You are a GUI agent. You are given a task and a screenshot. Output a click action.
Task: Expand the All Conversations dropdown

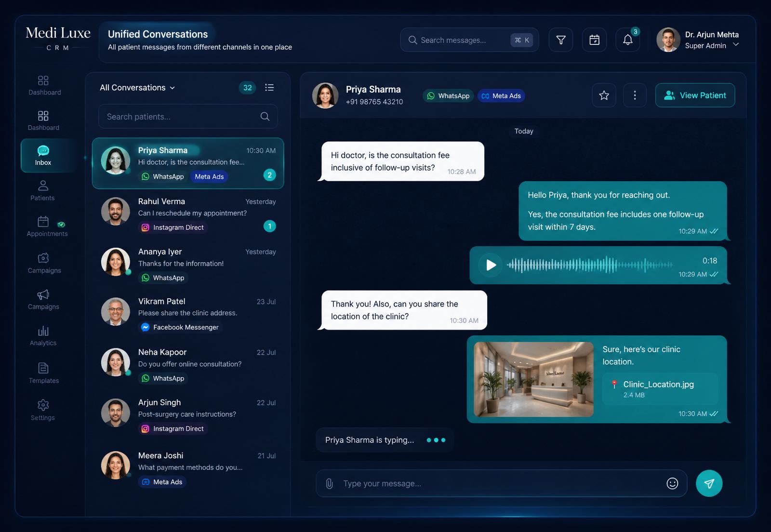(137, 88)
